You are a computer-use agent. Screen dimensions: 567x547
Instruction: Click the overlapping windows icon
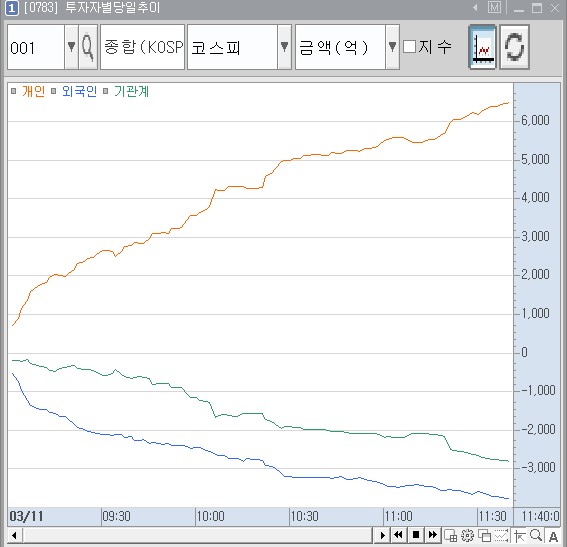tap(484, 535)
